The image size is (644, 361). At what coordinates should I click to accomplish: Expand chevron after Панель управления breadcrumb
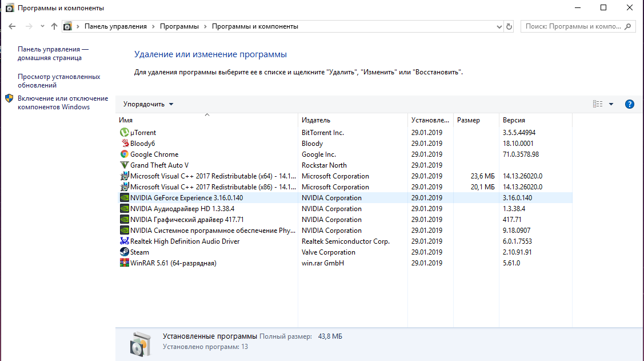(x=153, y=26)
